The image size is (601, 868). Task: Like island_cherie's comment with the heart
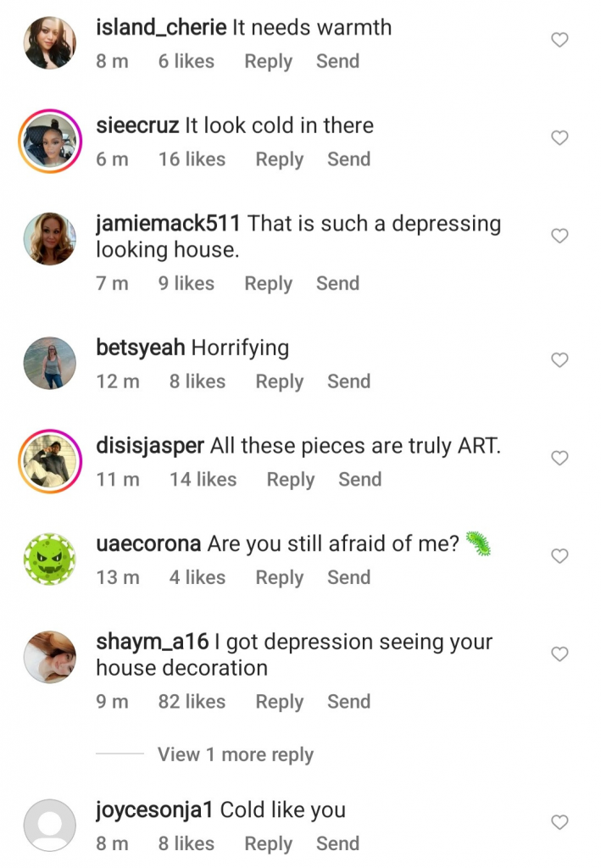(559, 40)
